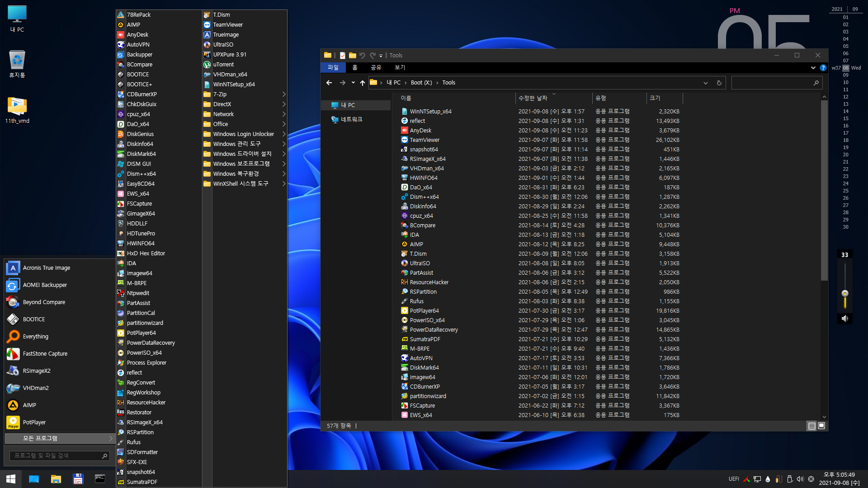Open the 파일 ribbon tab
Screen dimensions: 868x488
[x=333, y=68]
